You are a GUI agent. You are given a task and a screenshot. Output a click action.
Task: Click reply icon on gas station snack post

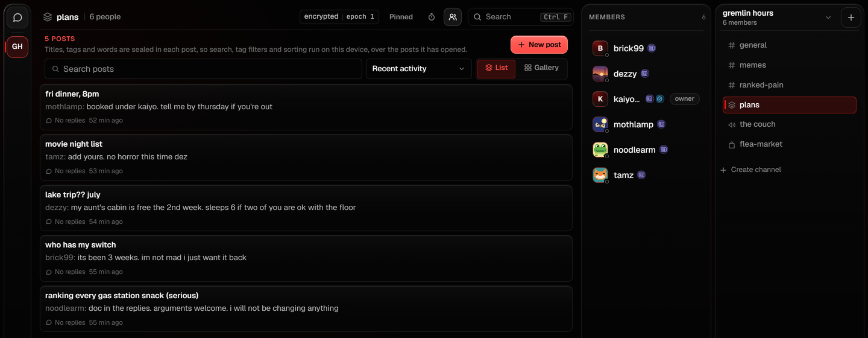point(49,323)
